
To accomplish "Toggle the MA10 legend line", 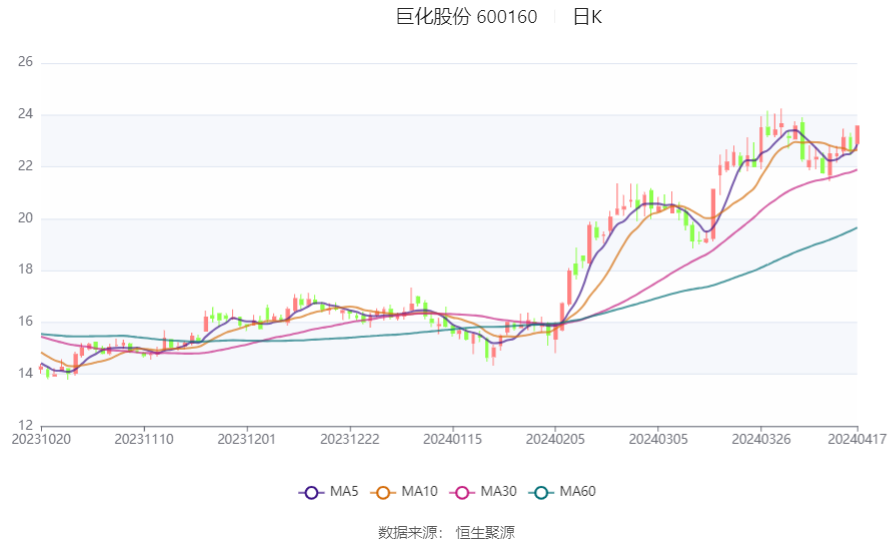I will coord(404,492).
